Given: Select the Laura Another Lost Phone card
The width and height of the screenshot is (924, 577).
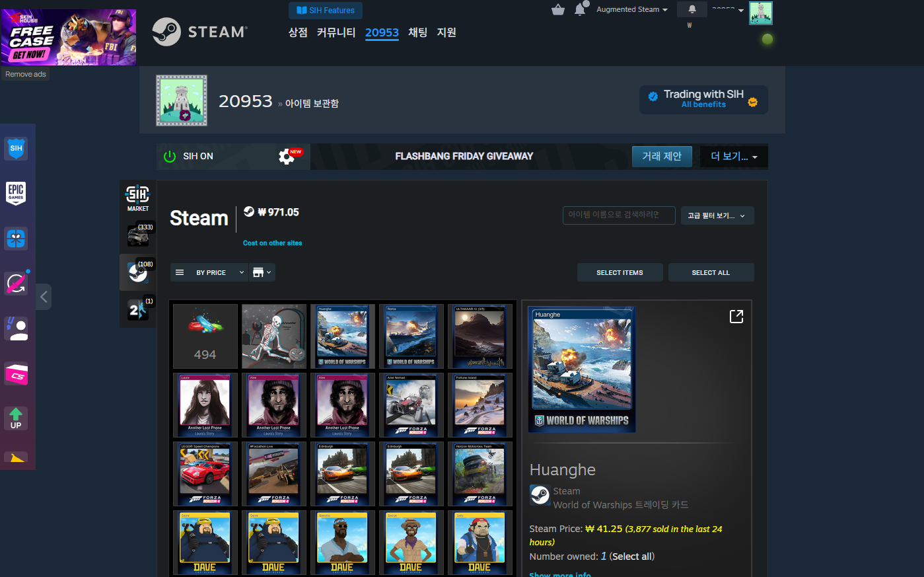Looking at the screenshot, I should 205,405.
